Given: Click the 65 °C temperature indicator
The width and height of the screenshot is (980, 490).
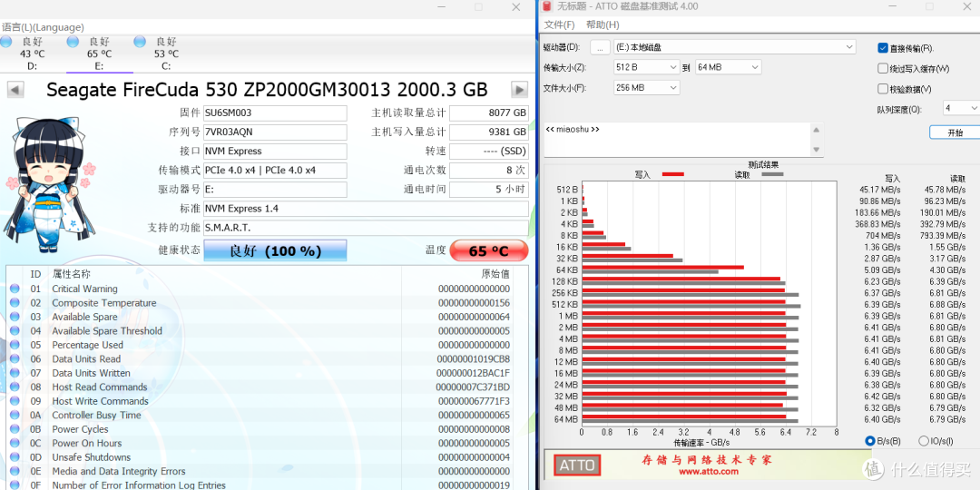Looking at the screenshot, I should [x=489, y=251].
